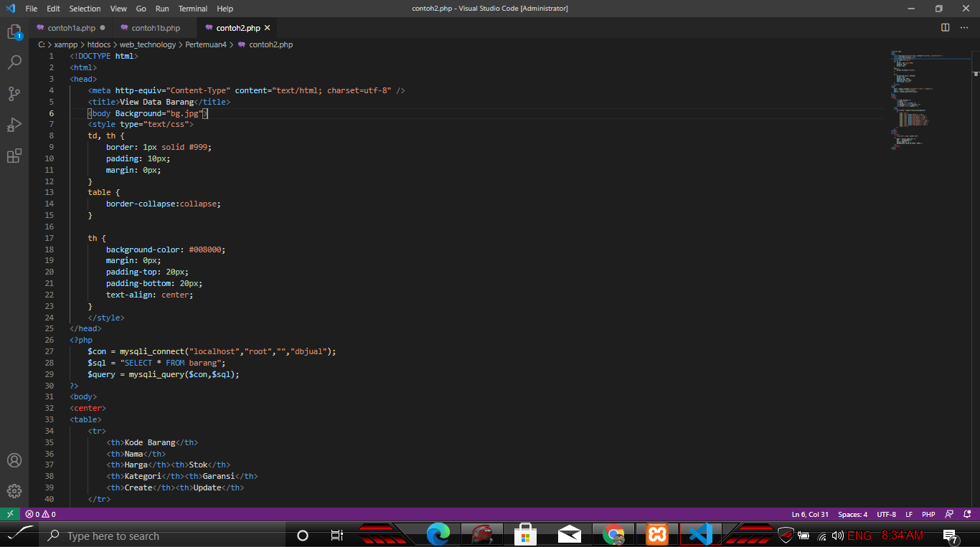Click the Visual Studio Code taskbar icon

699,535
